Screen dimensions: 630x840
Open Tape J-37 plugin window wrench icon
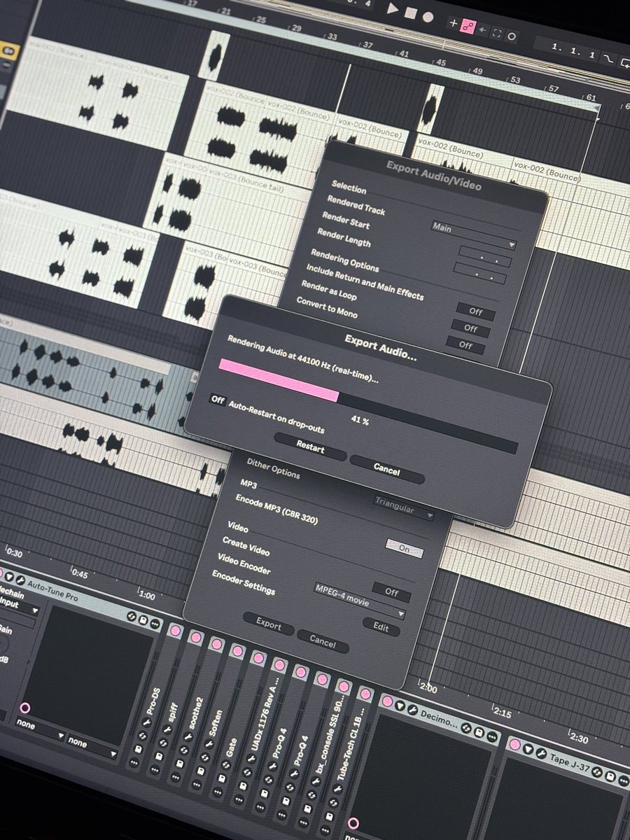pos(541,753)
